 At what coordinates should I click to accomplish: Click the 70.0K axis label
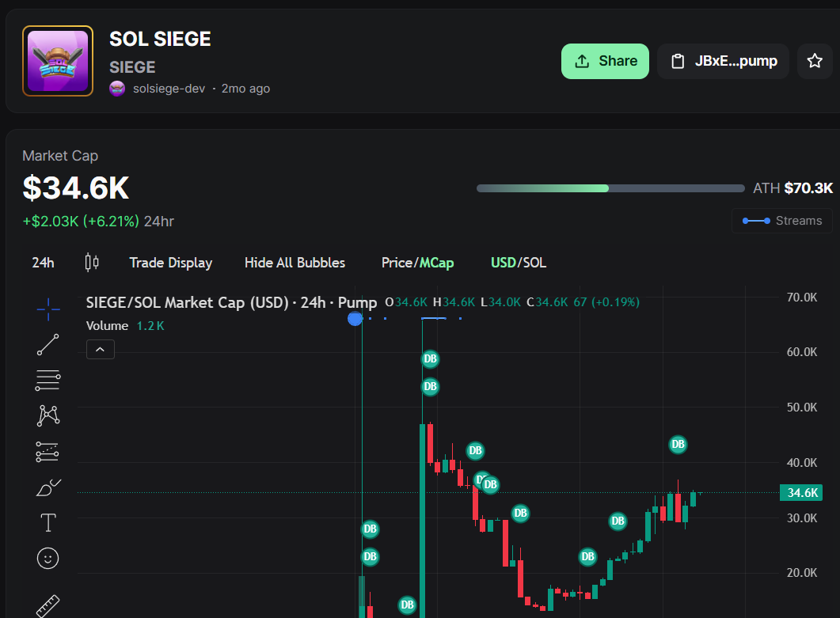click(801, 298)
